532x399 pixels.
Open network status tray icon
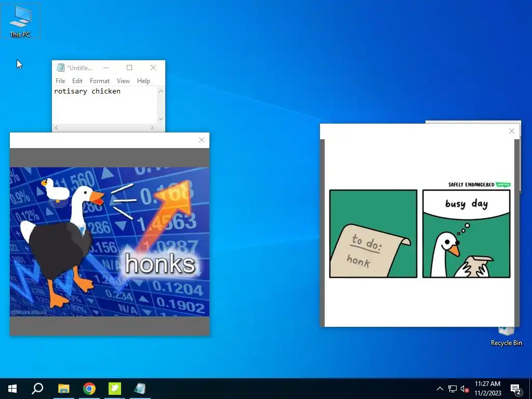coord(453,389)
